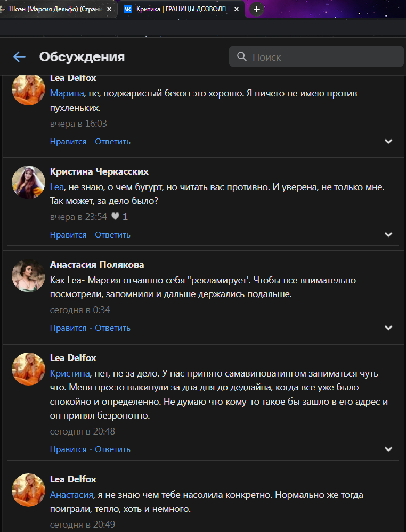Image resolution: width=406 pixels, height=532 pixels.
Task: Click Lea Delfox avatar on 20:48 comment
Action: pyautogui.click(x=28, y=369)
